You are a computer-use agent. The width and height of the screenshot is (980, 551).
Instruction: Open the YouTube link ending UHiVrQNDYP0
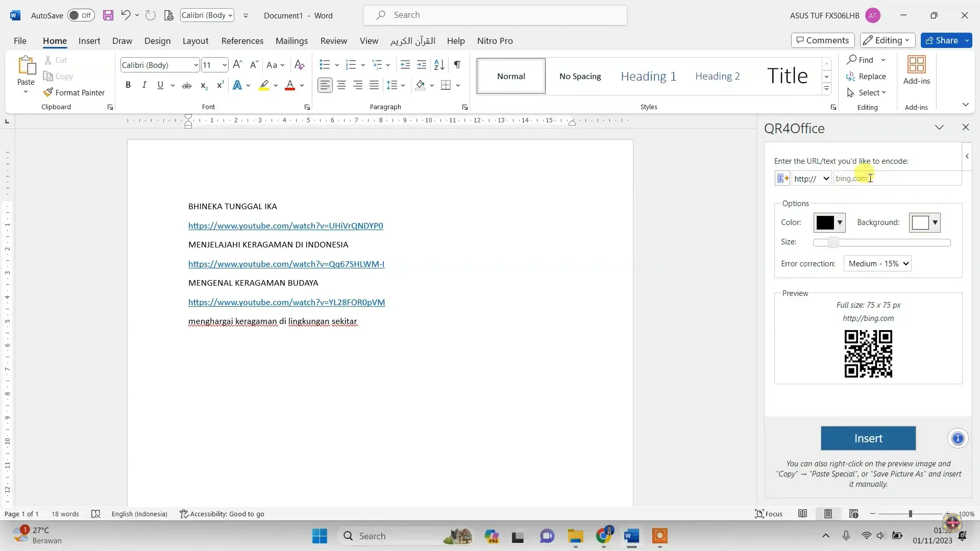pyautogui.click(x=285, y=226)
